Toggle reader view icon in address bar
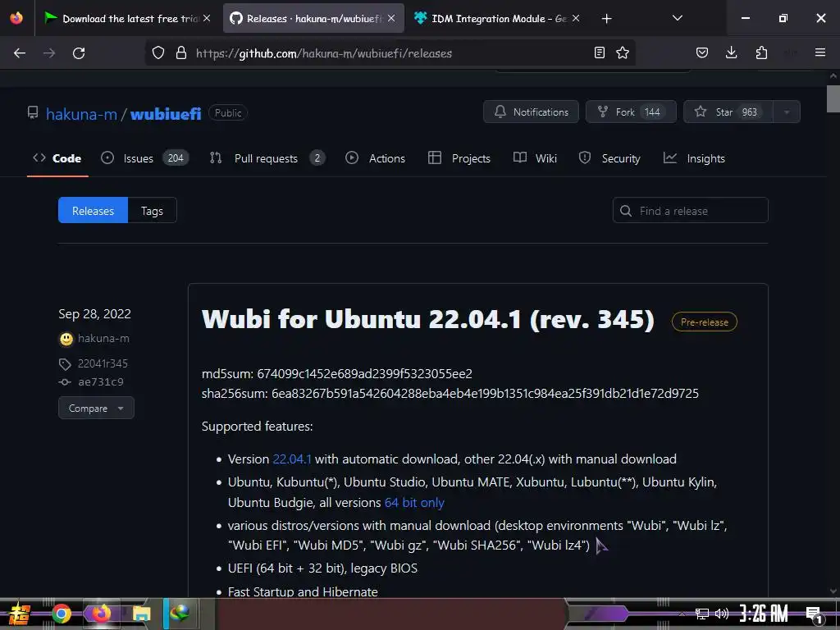Image resolution: width=840 pixels, height=630 pixels. (x=600, y=52)
